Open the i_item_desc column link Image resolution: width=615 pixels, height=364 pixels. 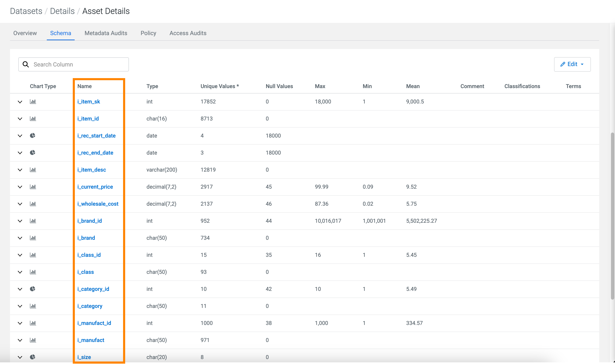click(x=91, y=170)
